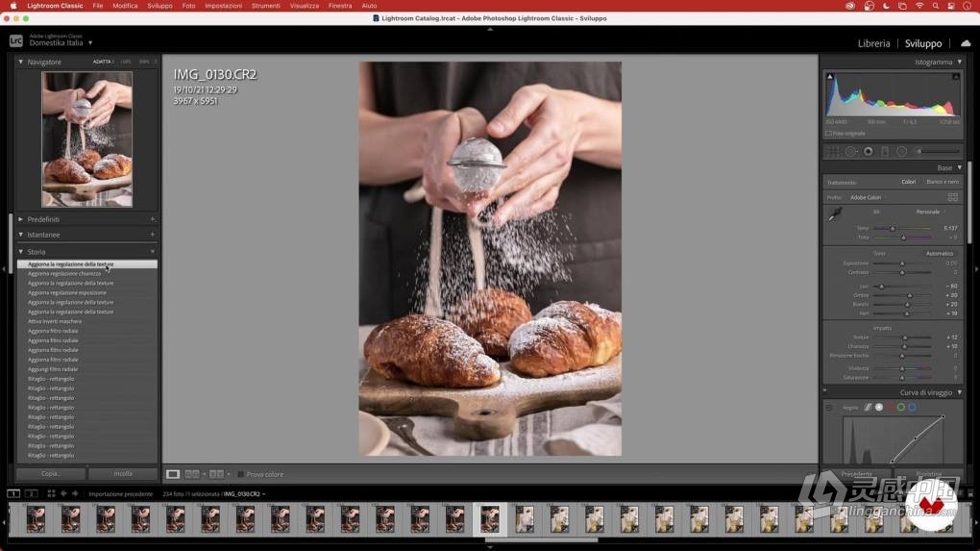Select the red-eye correction tool
980x551 pixels.
tap(868, 151)
